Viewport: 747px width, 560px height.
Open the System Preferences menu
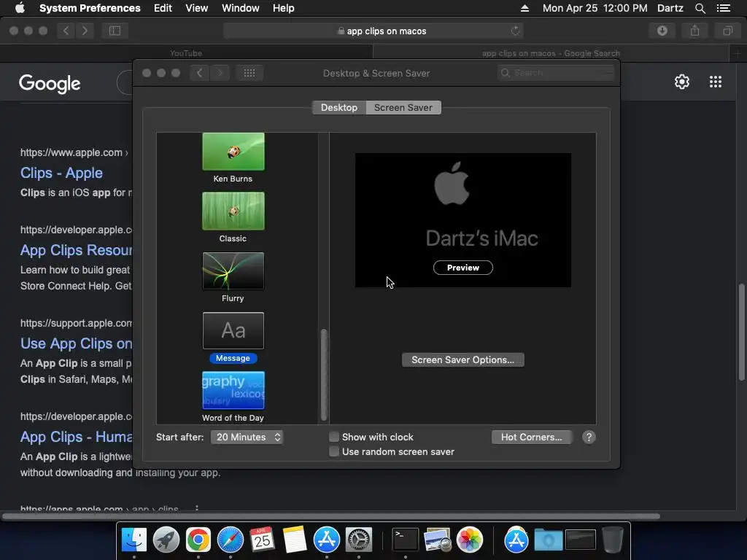90,8
